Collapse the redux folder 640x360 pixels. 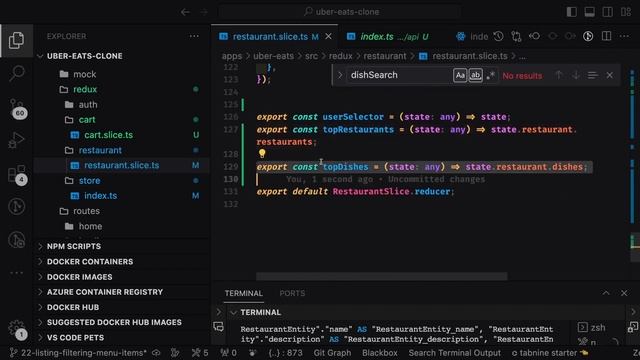tap(84, 89)
